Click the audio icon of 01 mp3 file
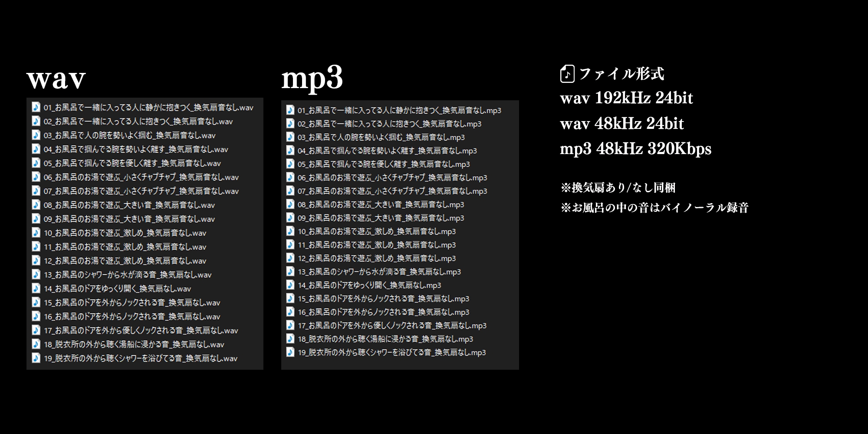 (290, 110)
